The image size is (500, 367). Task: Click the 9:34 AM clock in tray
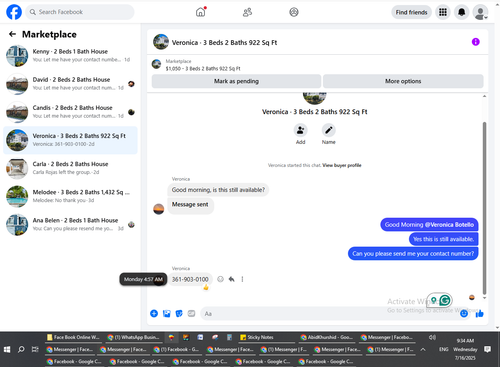tap(465, 341)
